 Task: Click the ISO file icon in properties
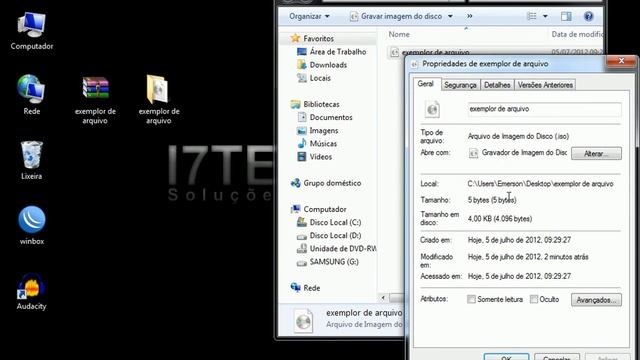tap(432, 109)
